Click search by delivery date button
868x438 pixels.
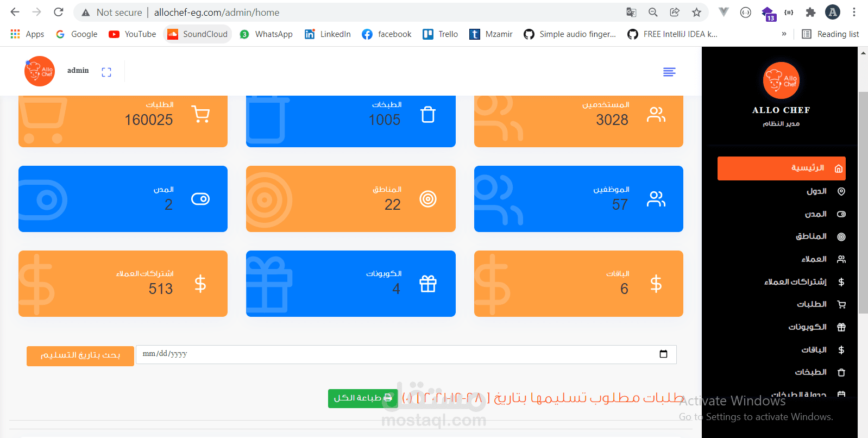[x=80, y=356]
